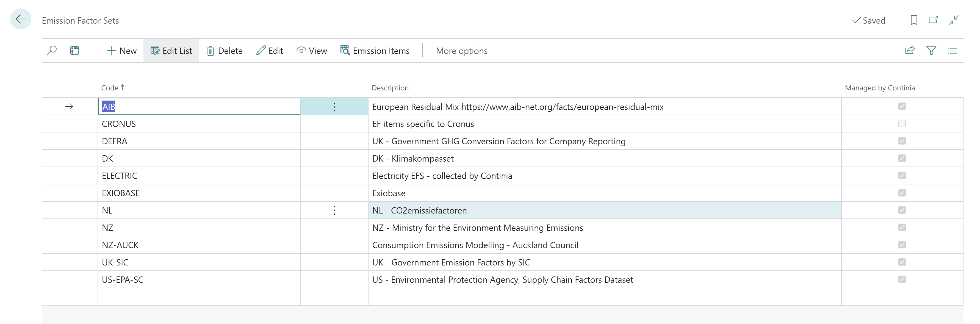Click the Description column header
Image resolution: width=980 pixels, height=324 pixels.
(390, 88)
